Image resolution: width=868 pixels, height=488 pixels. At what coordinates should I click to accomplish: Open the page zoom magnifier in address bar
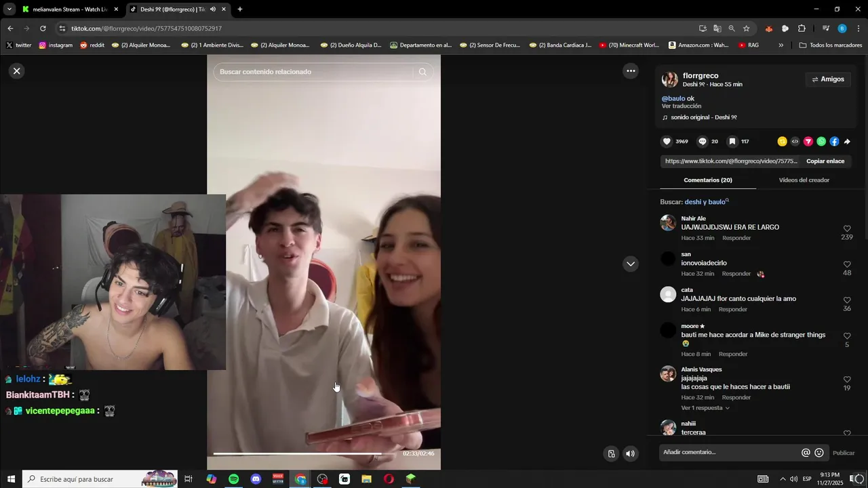point(732,28)
